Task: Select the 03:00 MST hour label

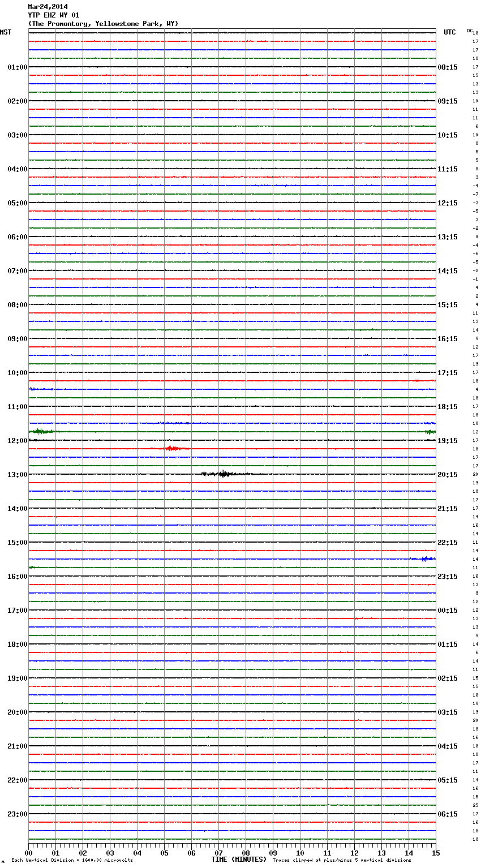Action: tap(17, 135)
